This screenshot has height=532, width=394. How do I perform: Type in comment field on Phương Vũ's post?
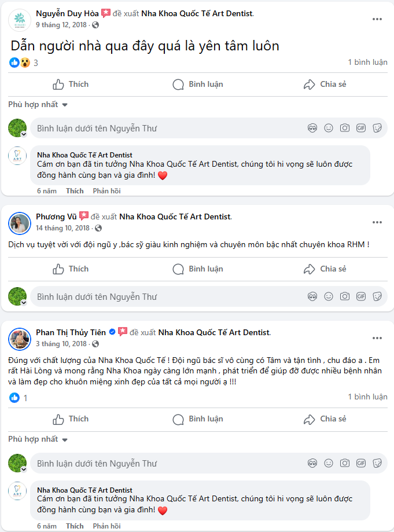(168, 296)
